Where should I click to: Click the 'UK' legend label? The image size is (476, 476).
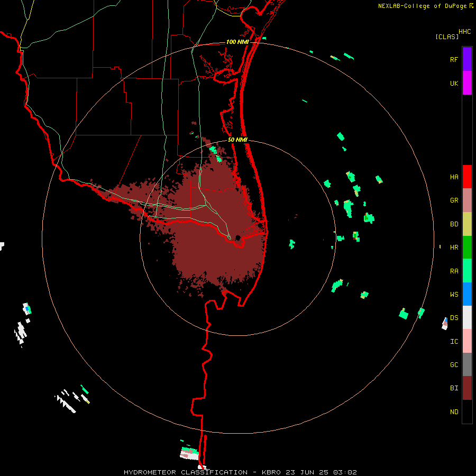[x=454, y=83]
